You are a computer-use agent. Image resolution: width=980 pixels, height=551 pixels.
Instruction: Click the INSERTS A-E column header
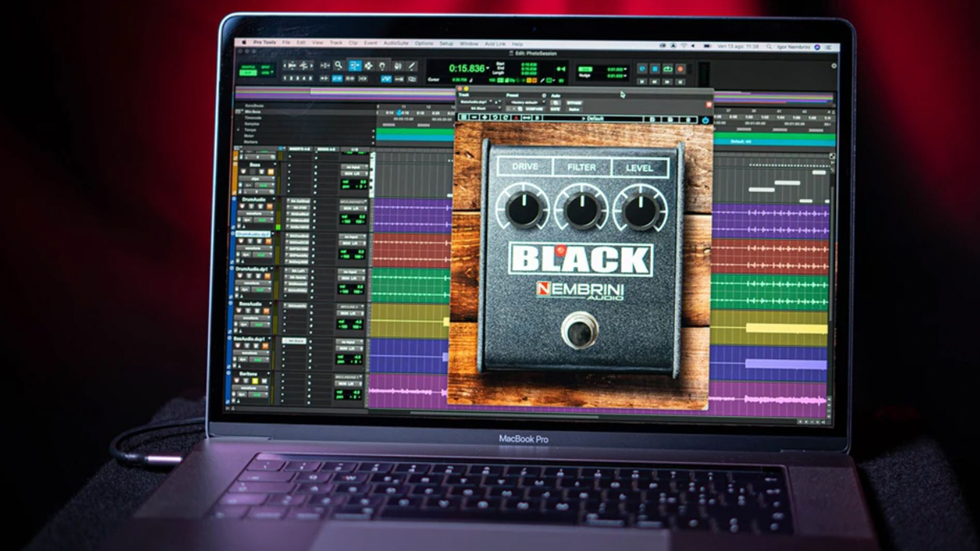point(299,149)
